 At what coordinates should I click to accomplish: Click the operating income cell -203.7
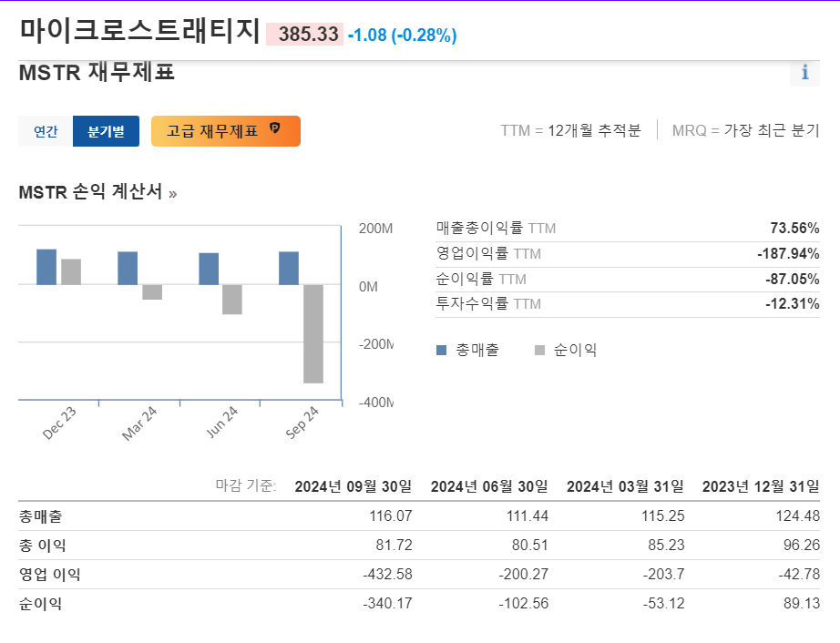pos(664,575)
